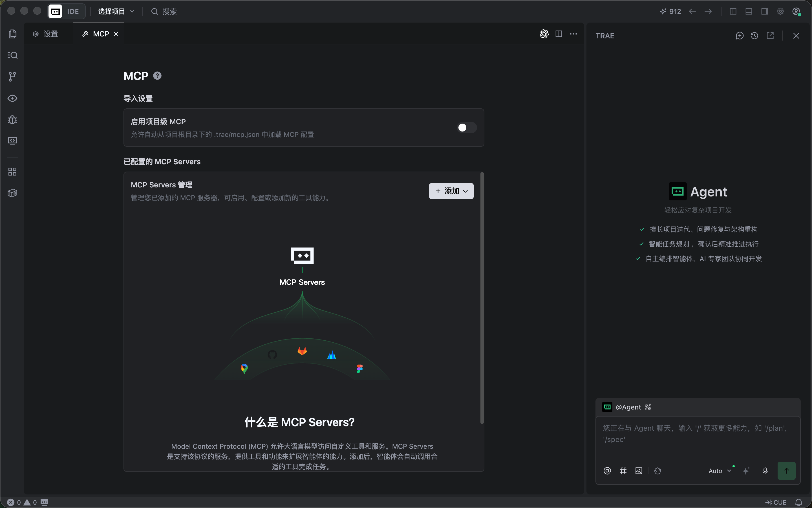Screen dimensions: 812x508
Task: Click the @ mention icon in chat
Action: click(607, 471)
